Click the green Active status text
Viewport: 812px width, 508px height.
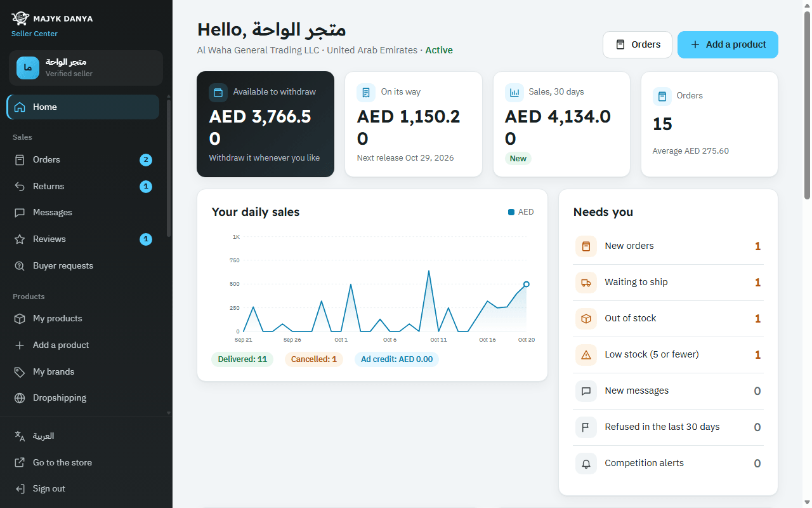(x=439, y=50)
